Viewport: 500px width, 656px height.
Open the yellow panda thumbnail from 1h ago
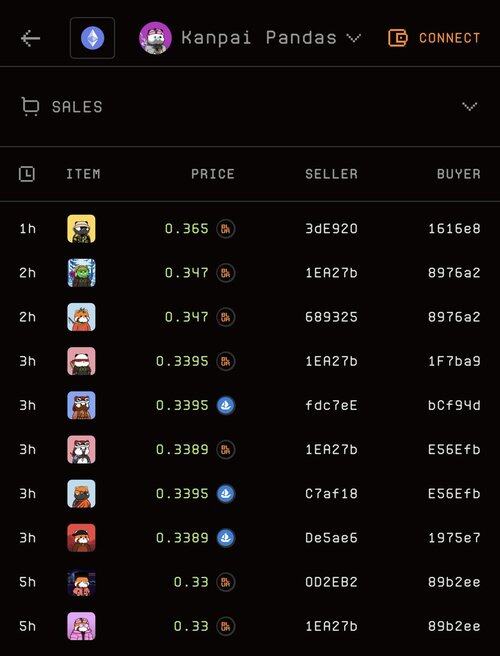click(x=81, y=229)
